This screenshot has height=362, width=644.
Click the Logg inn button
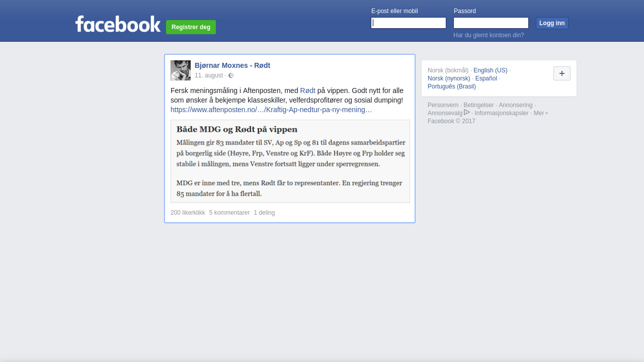[x=552, y=23]
